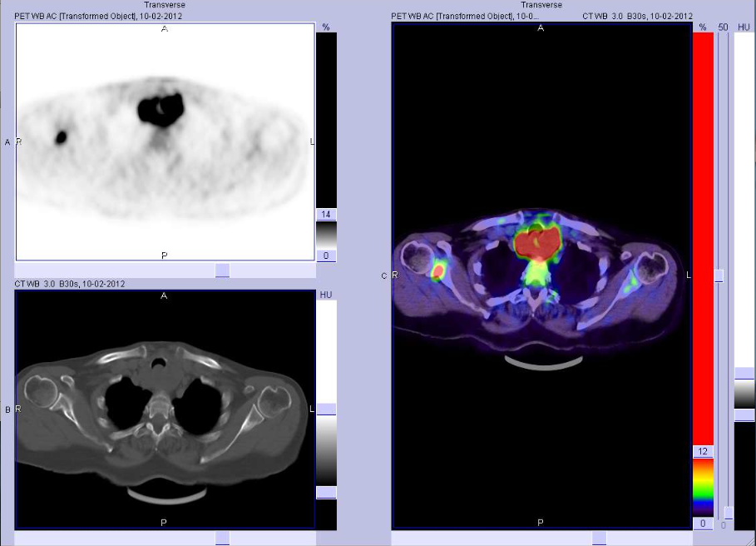Click the HU label above the left CT scale
This screenshot has width=756, height=546.
[326, 295]
